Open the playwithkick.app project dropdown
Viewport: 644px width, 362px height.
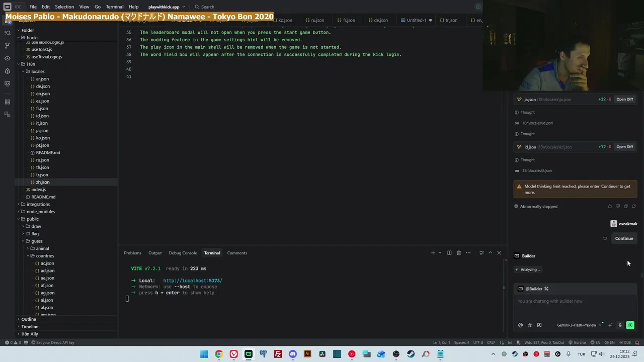pos(167,7)
